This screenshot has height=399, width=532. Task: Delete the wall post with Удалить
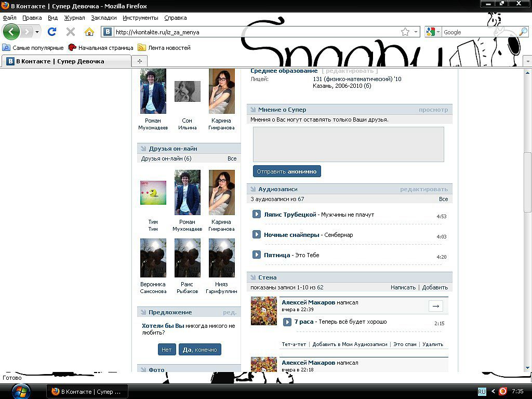click(x=433, y=344)
